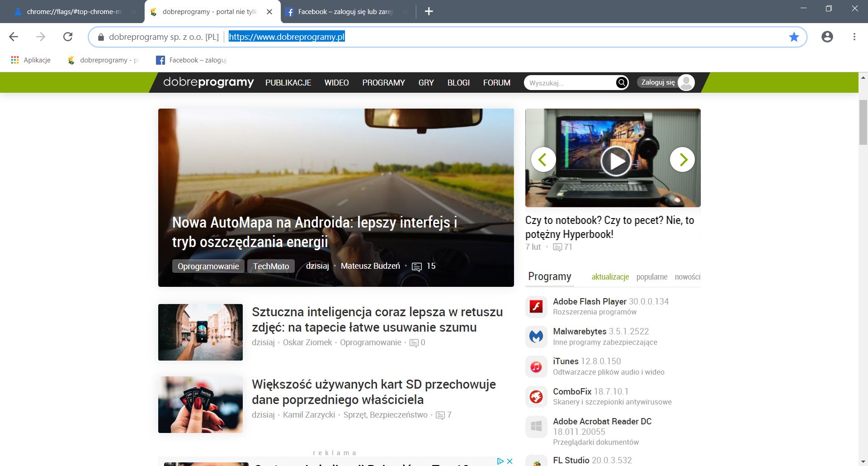Open the Nowa AutoMapa na Androida article
The height and width of the screenshot is (466, 868).
click(x=315, y=232)
